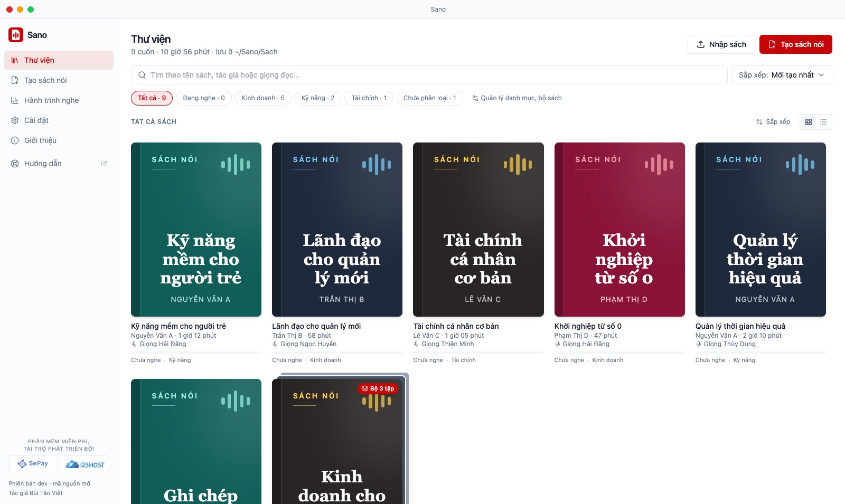The width and height of the screenshot is (845, 504).
Task: Click the Bộ 3 tập series badge
Action: [378, 388]
